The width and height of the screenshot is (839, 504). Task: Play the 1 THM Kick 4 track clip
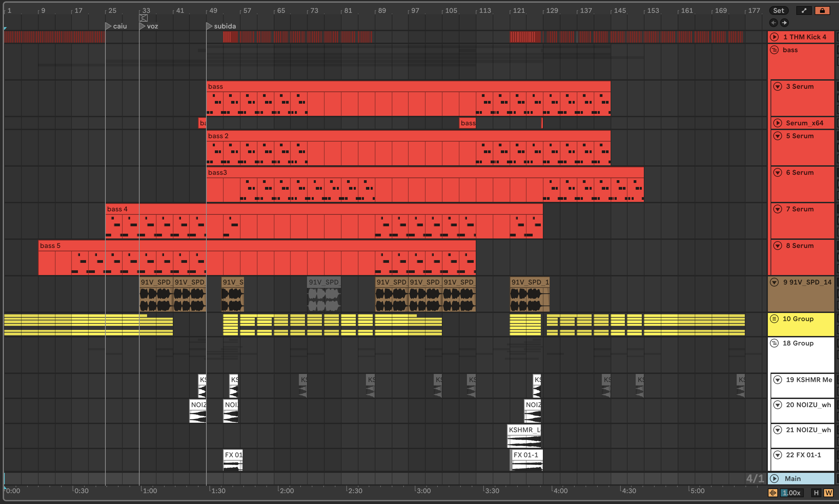click(774, 37)
